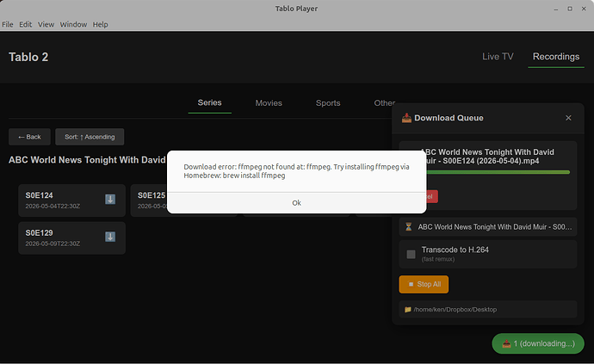Click the download icon on S0E129 card
594x364 pixels.
pyautogui.click(x=110, y=237)
